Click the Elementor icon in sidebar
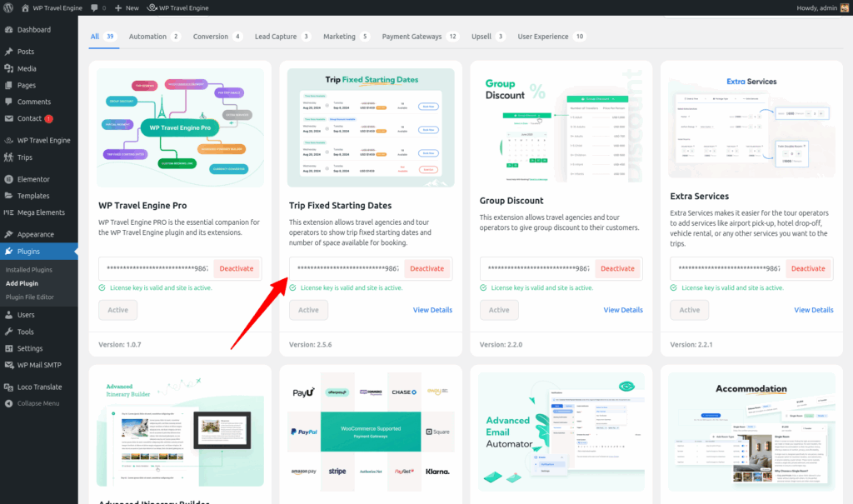Screen dimensions: 853x504 8,179
